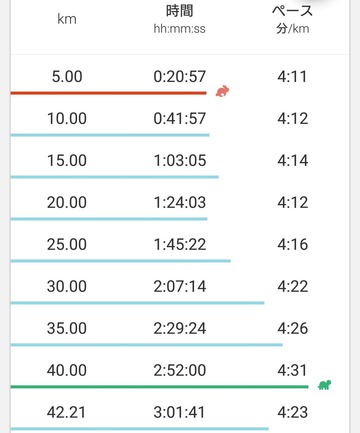Select the 時間 hh:mm:ss column header
This screenshot has height=433, width=360.
point(179,20)
